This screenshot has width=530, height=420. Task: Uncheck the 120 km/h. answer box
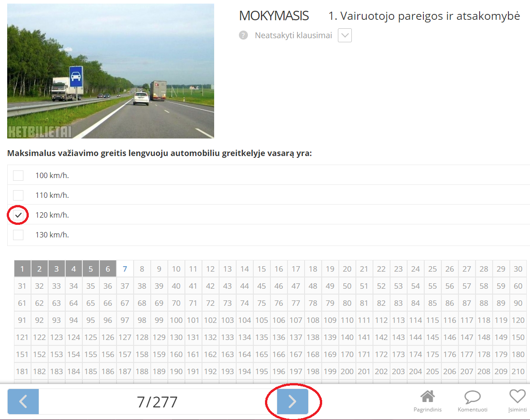click(x=18, y=215)
